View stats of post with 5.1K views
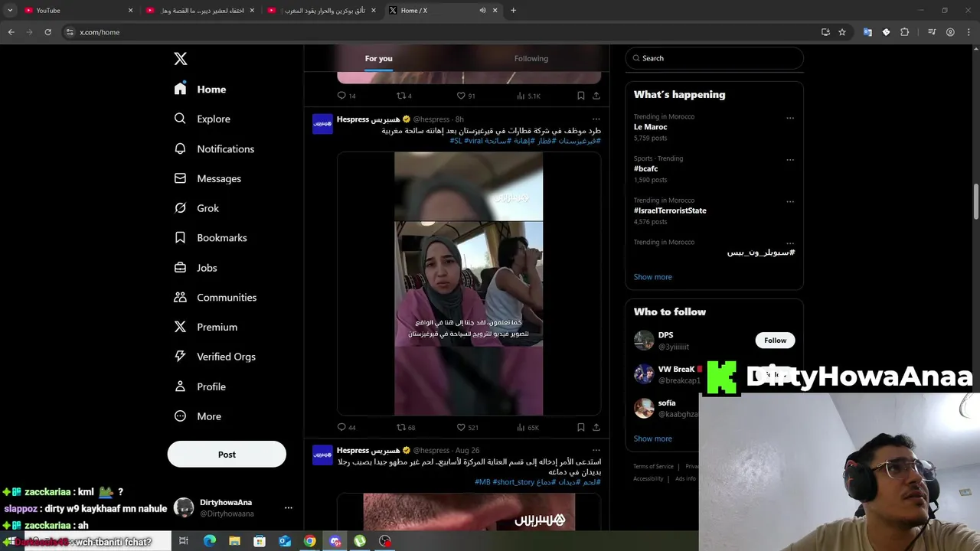Screen dimensions: 980x551 tap(528, 96)
